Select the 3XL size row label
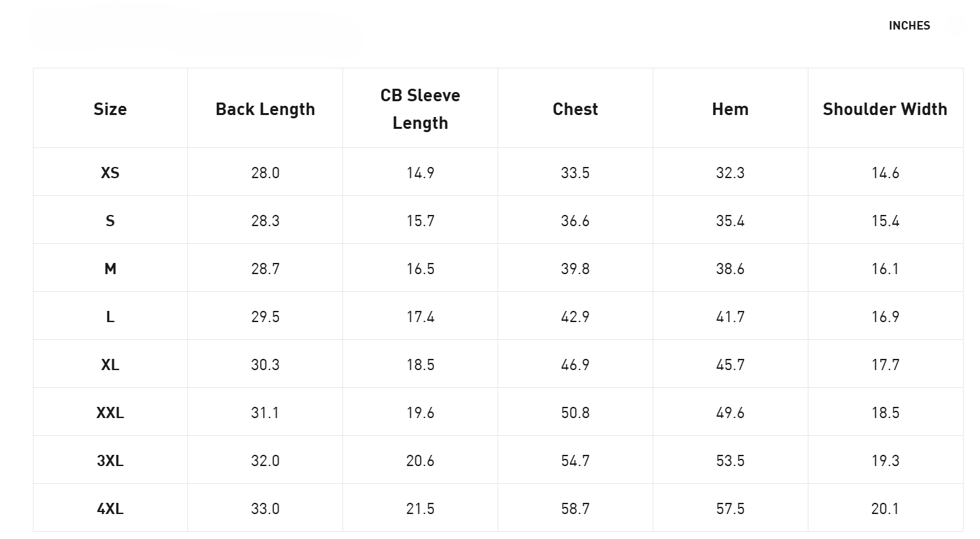The height and width of the screenshot is (539, 980). pos(110,461)
